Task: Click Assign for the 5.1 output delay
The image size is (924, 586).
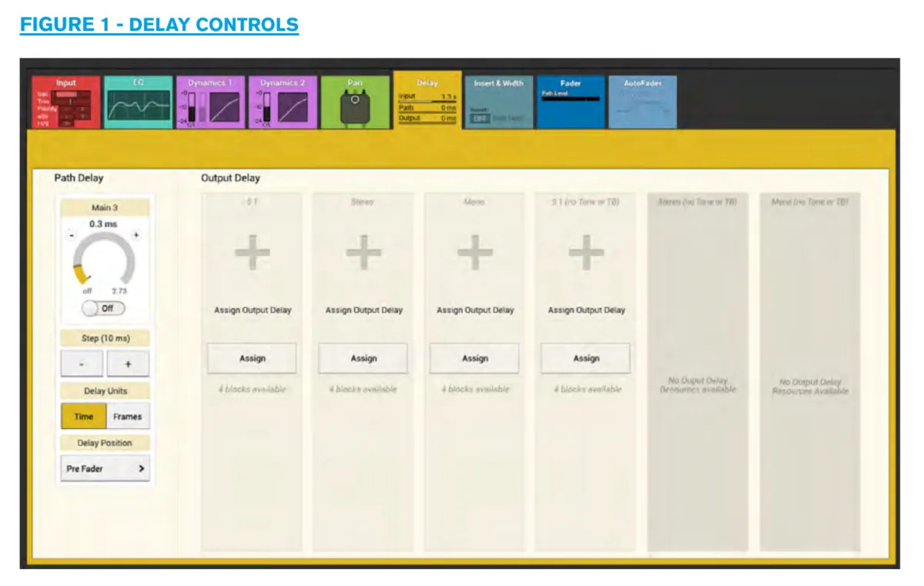Action: [x=253, y=358]
